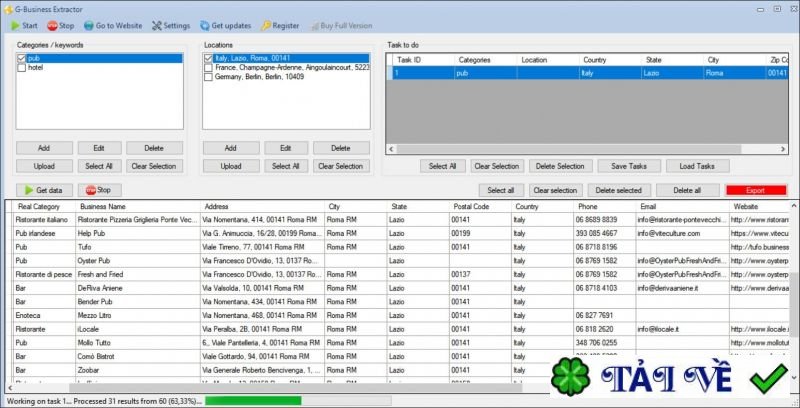Uncheck the pub keyword checkbox
800x408 pixels.
(x=21, y=58)
